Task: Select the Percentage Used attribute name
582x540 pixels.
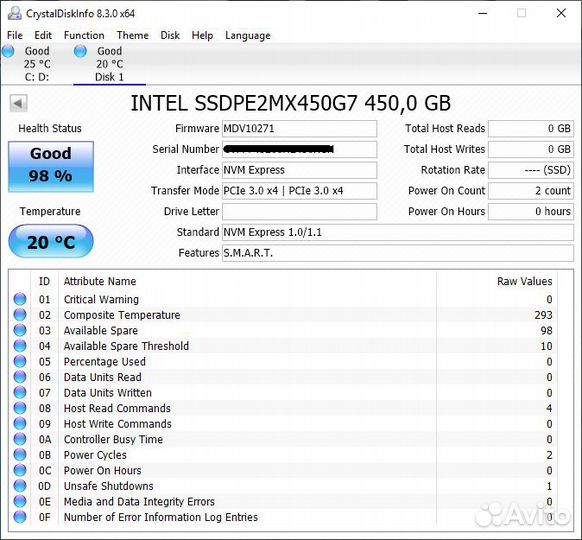Action: pyautogui.click(x=104, y=361)
